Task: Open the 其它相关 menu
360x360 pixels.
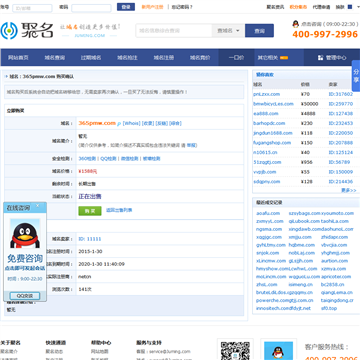Action: click(272, 58)
